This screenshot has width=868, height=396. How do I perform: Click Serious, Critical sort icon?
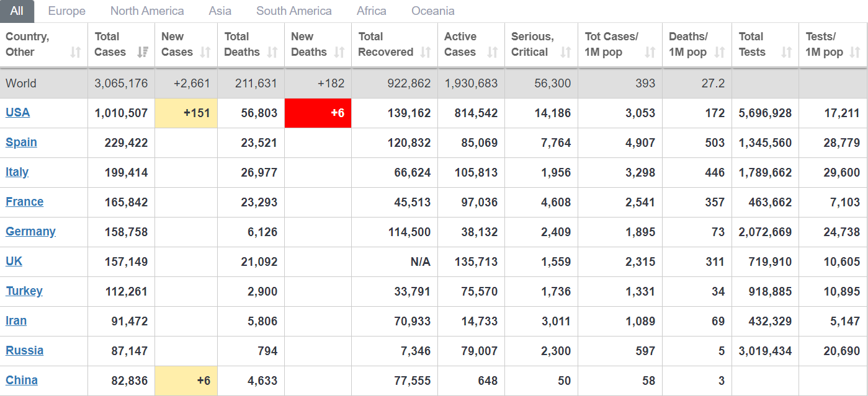[566, 52]
